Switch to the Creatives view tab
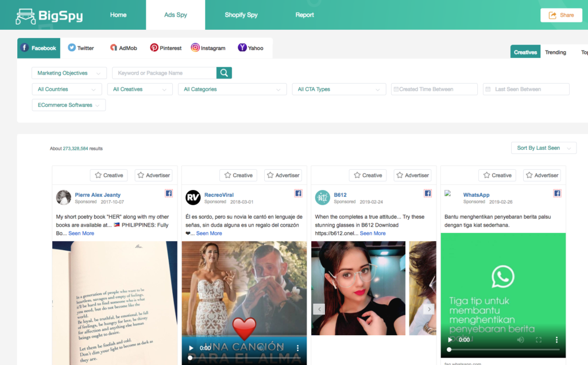Screen dimensions: 588x365 (x=525, y=52)
